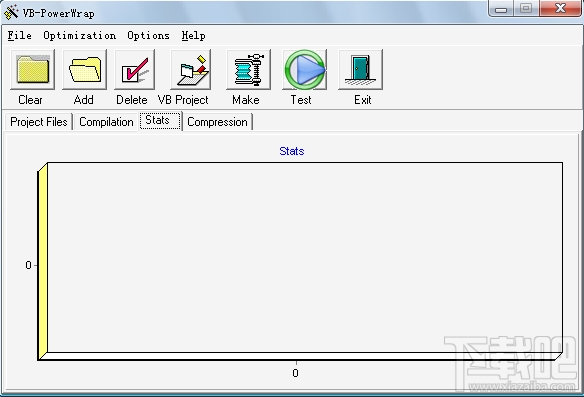Open the VB Project icon
Image resolution: width=584 pixels, height=397 pixels.
pos(191,69)
